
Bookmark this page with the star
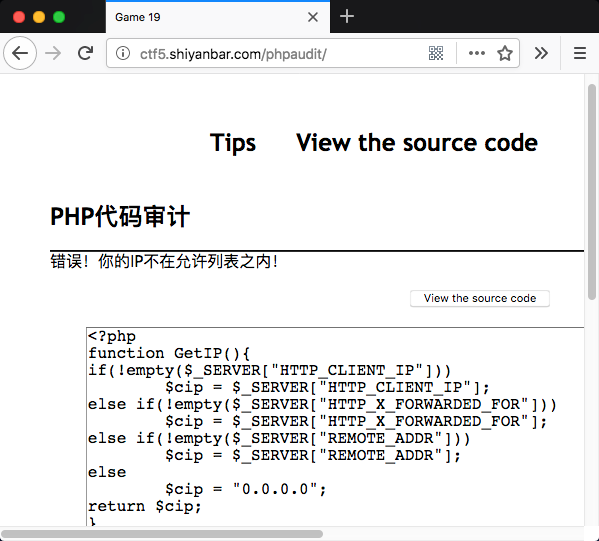pyautogui.click(x=505, y=53)
